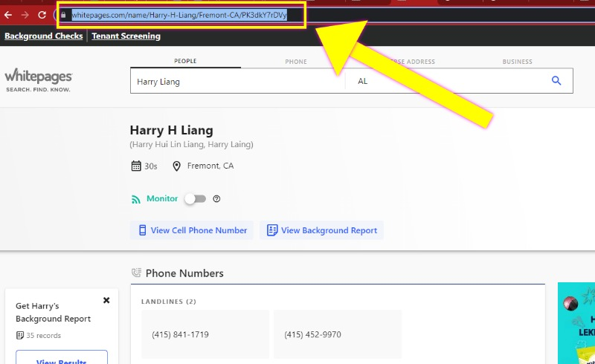Click the Fremont, CA location text

pyautogui.click(x=210, y=166)
